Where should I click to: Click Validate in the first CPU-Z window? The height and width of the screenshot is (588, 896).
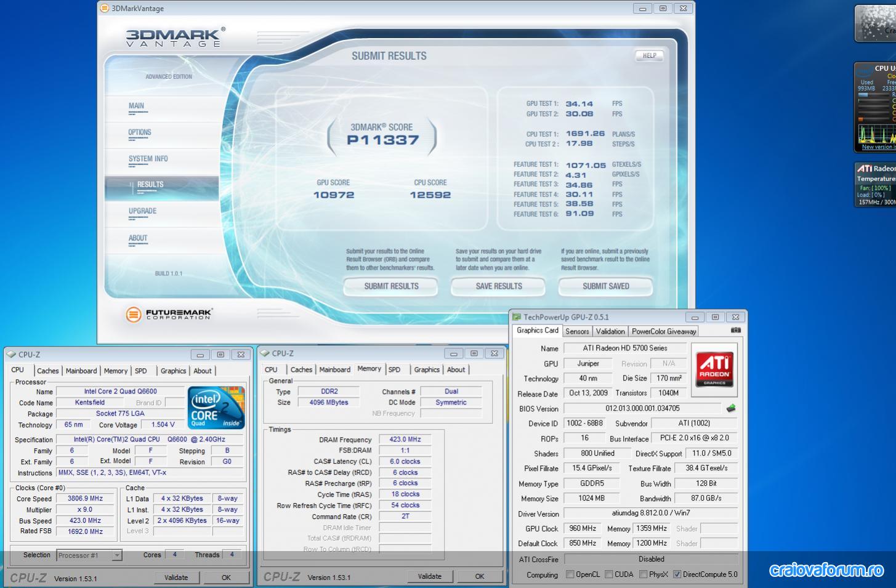(176, 578)
